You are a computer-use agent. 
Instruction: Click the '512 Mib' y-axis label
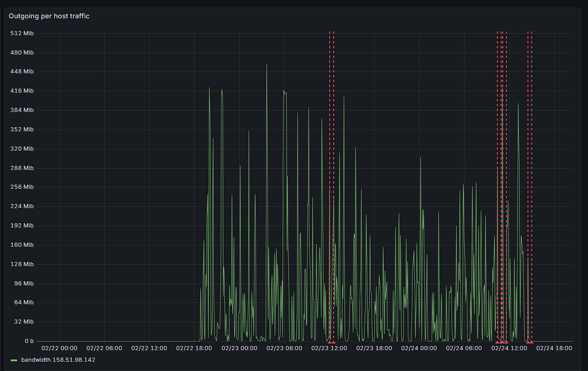click(x=22, y=33)
